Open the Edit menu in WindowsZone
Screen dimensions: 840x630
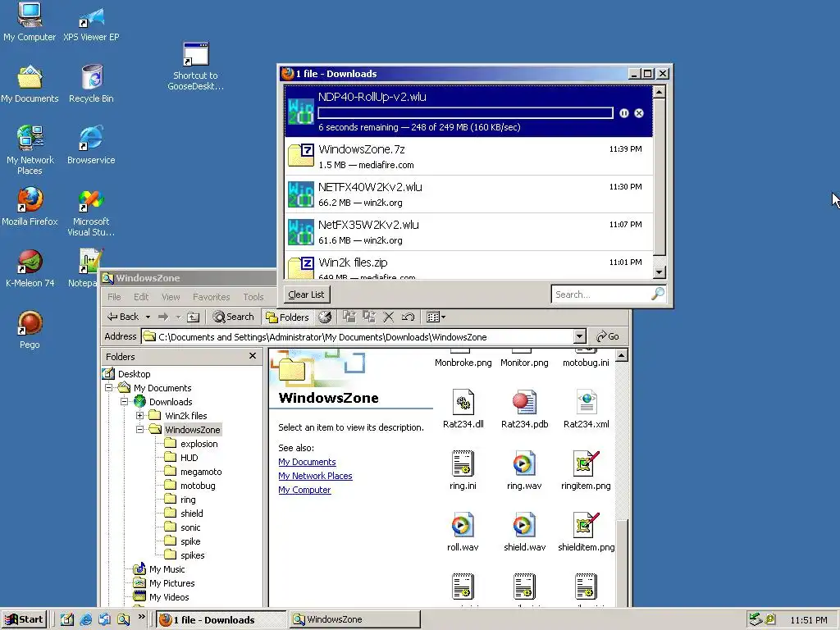141,297
